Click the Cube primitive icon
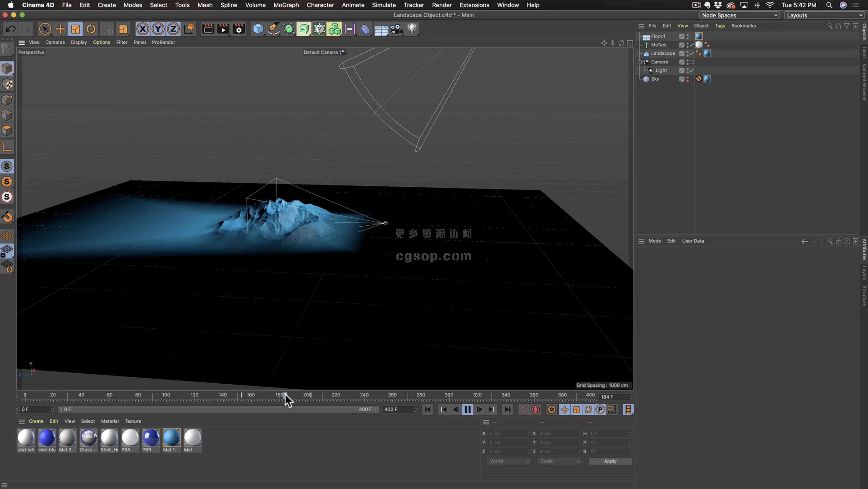Screen dimensions: 868x489 click(x=258, y=29)
